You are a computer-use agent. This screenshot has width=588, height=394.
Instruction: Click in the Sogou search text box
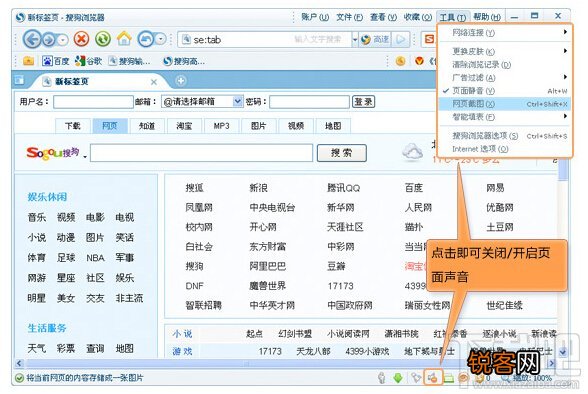201,153
